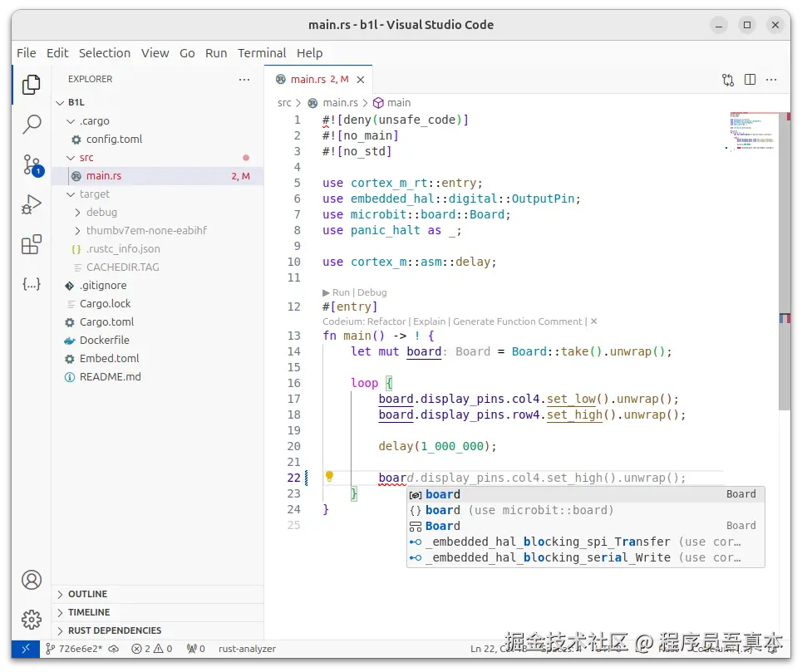Click the Rust file icon in breadcrumb main.rs

(312, 103)
